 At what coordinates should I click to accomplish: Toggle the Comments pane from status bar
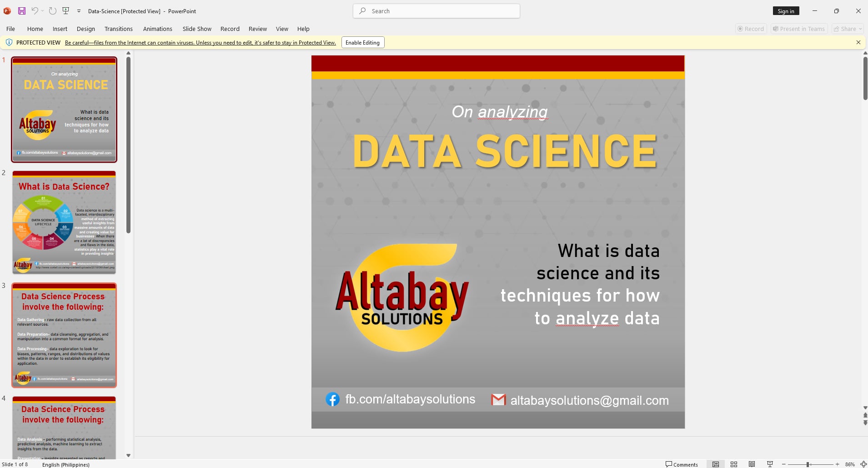[682, 464]
